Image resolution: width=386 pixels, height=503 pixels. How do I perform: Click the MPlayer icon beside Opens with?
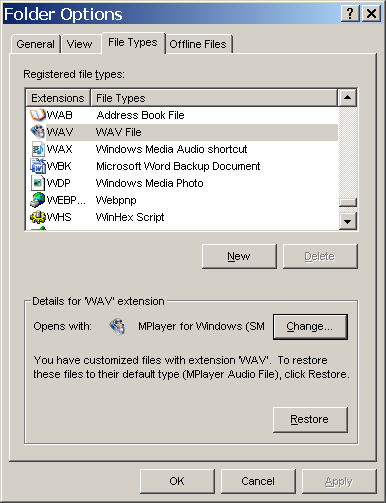coord(117,326)
